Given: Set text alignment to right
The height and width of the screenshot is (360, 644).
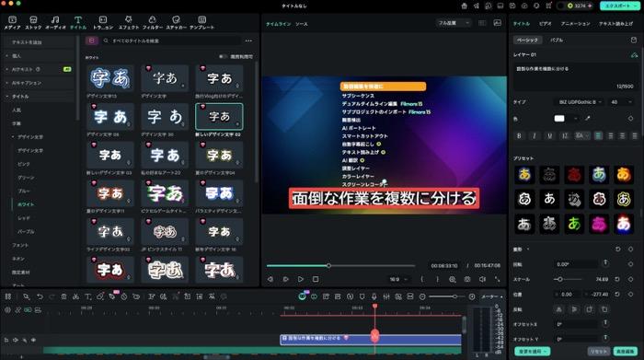Looking at the screenshot, I should click(623, 135).
